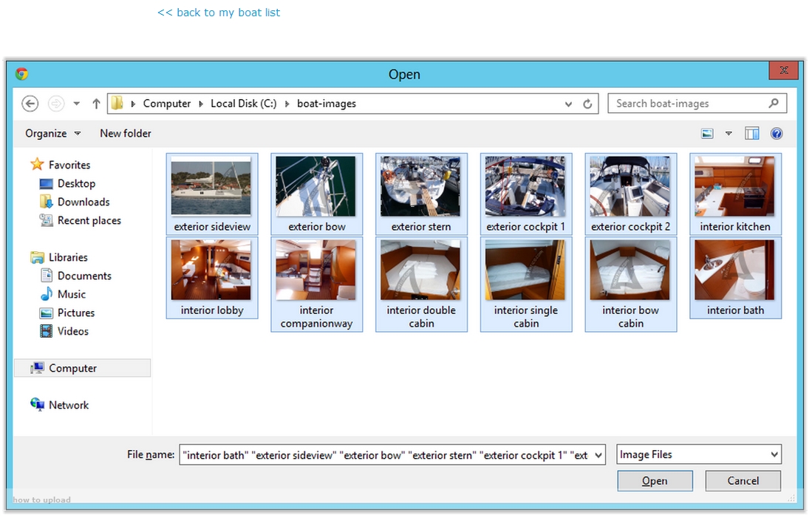Click the search magnifier icon
Viewport: 812px width, 518px height.
(774, 103)
